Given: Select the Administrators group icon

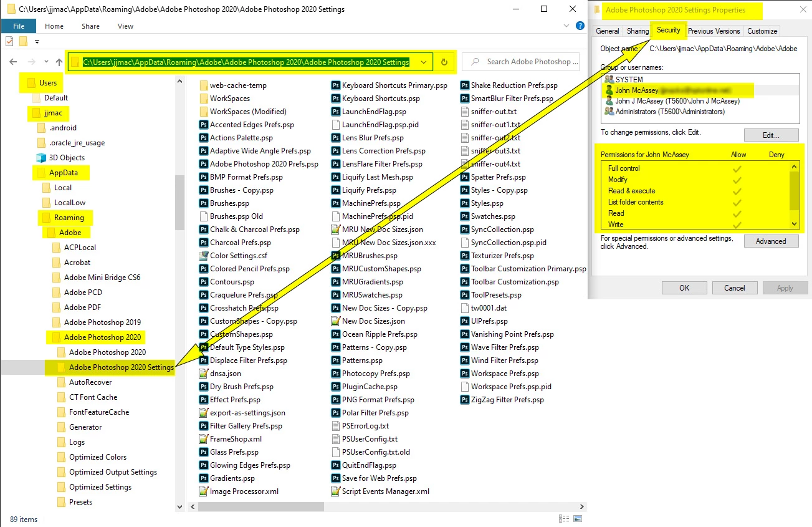Looking at the screenshot, I should [x=609, y=112].
